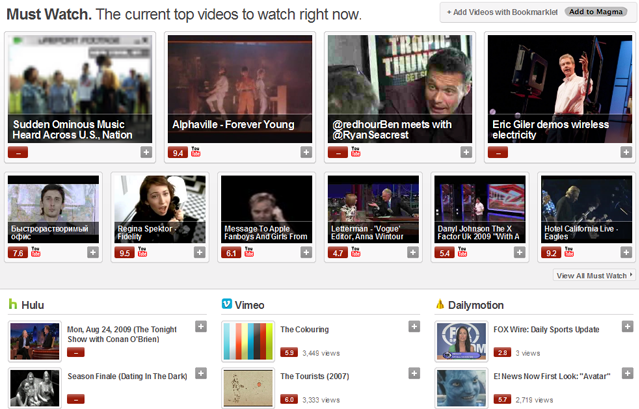Click the red dash rating under Eric Giler video
Viewport: 639px width, 409px height.
[498, 153]
